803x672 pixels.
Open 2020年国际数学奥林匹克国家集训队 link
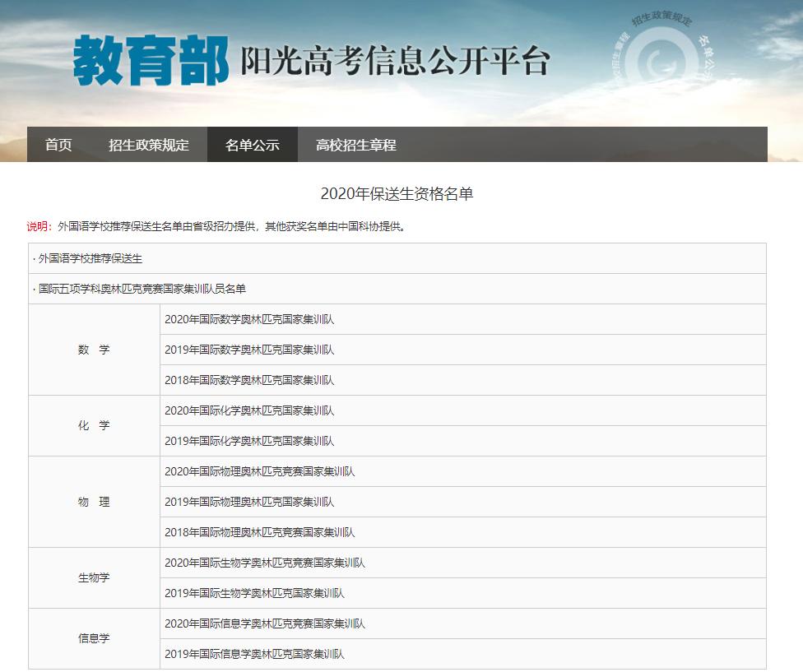(249, 319)
